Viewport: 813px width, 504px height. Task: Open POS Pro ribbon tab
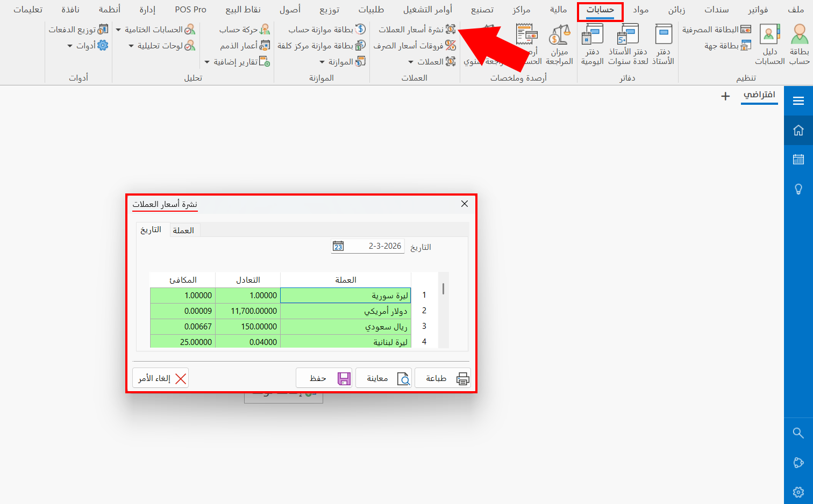coord(190,10)
